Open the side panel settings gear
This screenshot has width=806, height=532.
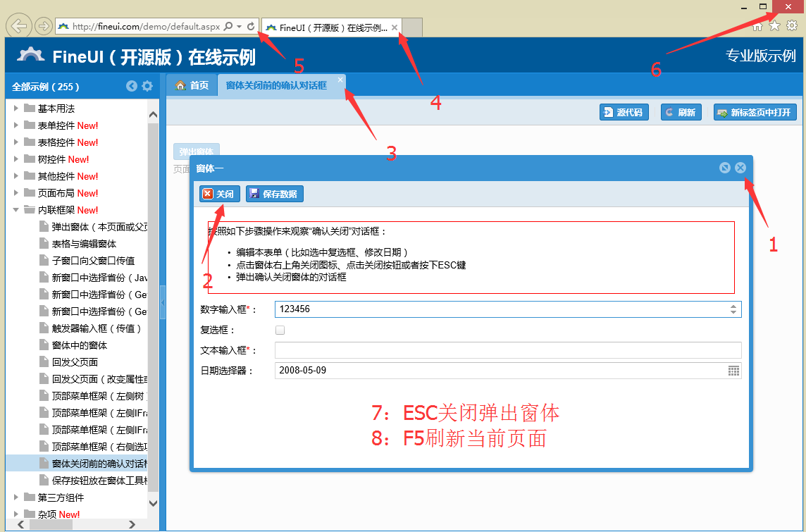pyautogui.click(x=147, y=86)
